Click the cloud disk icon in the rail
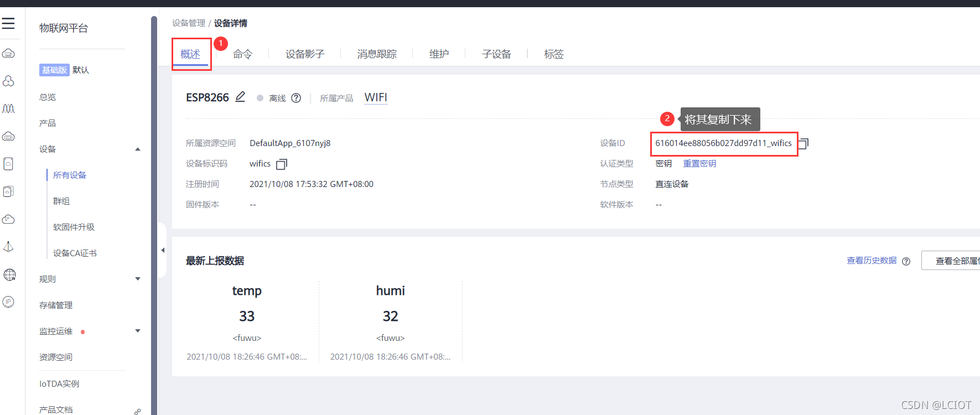The width and height of the screenshot is (980, 415). click(8, 136)
